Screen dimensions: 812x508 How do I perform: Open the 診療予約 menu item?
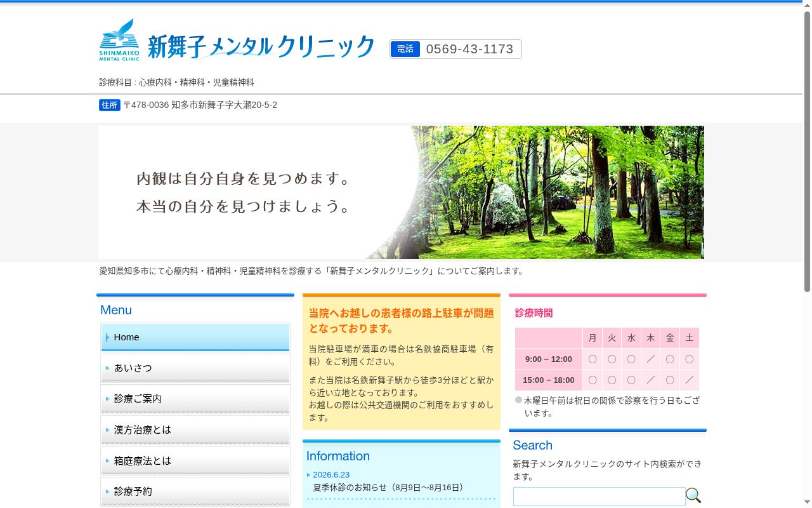coord(195,491)
